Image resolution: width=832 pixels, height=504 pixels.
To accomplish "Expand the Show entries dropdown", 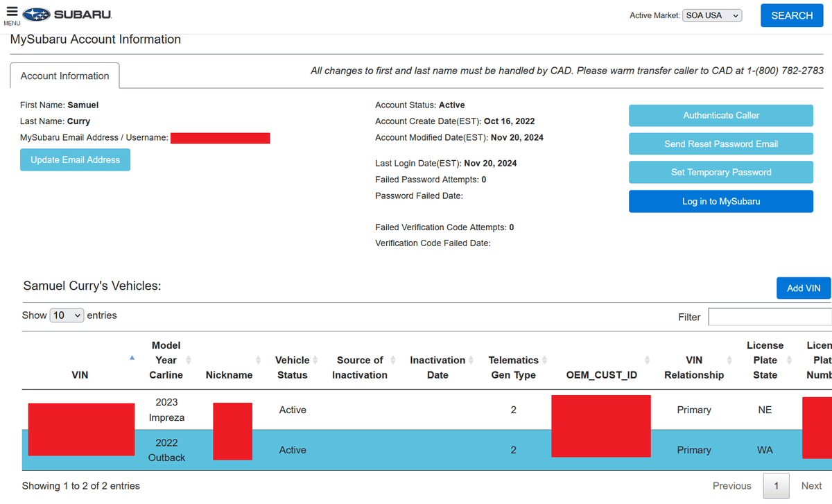I will tap(67, 315).
